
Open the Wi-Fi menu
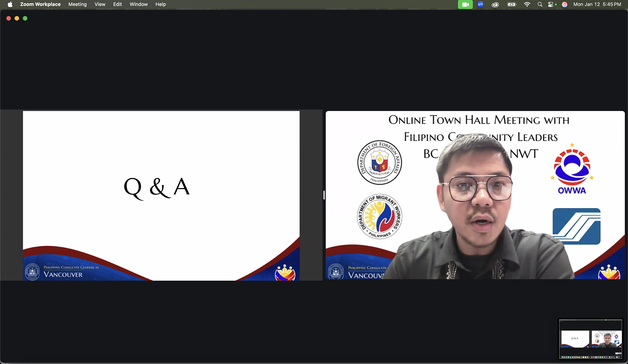(527, 4)
